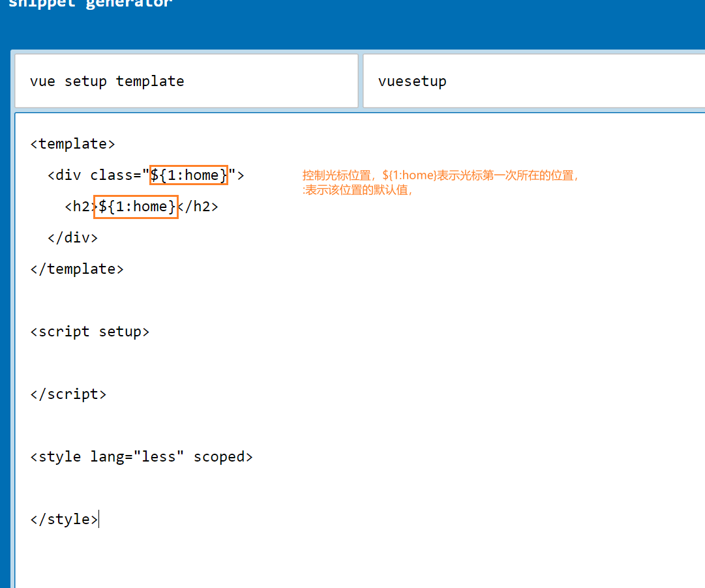Place cursor on the "<h2>" code line
Viewport: 705px width, 588px height.
(141, 207)
